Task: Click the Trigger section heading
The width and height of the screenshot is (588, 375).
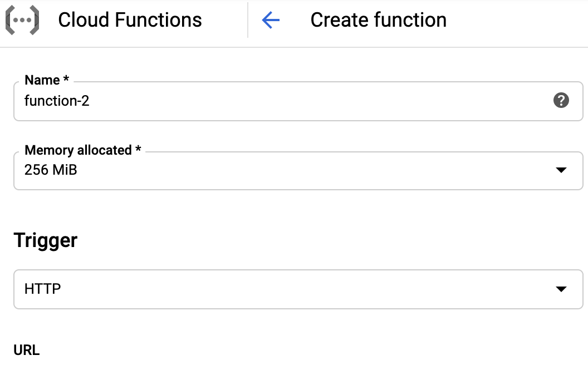Action: click(x=45, y=240)
